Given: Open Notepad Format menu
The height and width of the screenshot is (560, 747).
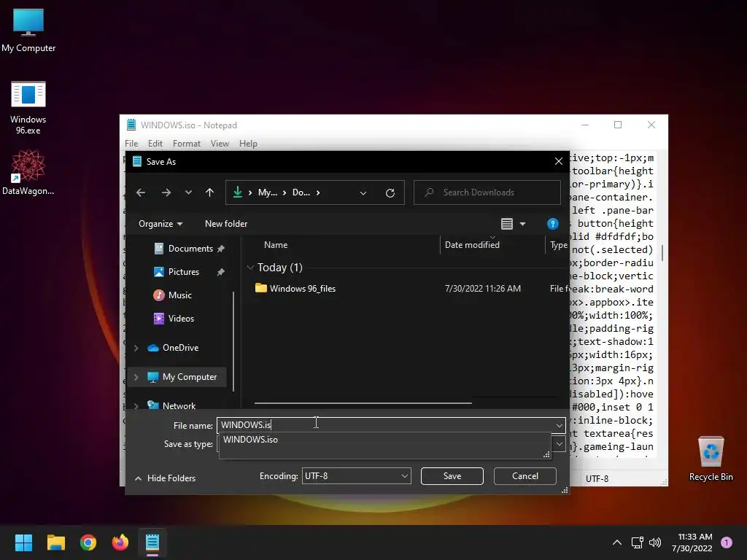Looking at the screenshot, I should (186, 144).
